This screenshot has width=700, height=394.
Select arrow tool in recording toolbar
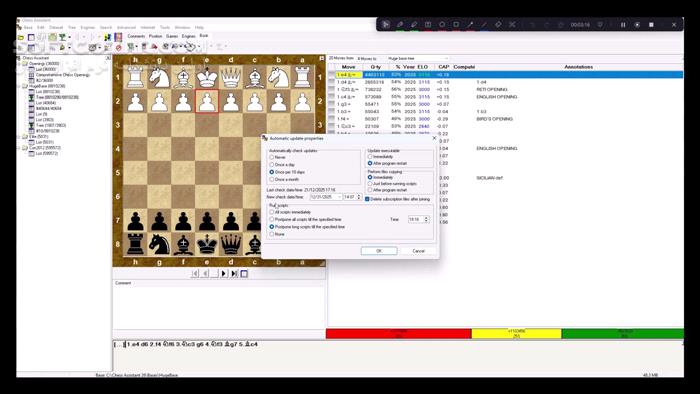tap(470, 25)
